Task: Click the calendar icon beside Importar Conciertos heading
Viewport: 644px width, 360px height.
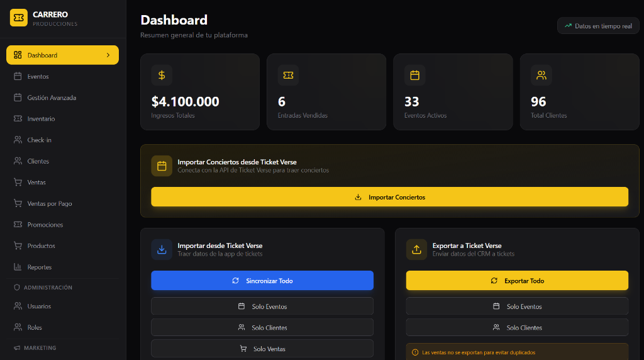Action: 162,166
